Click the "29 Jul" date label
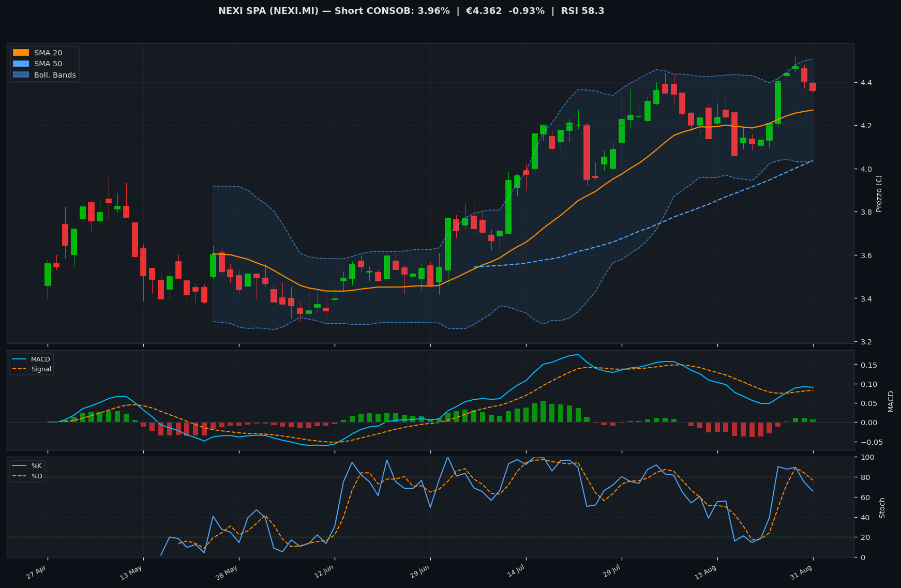The width and height of the screenshot is (901, 588). point(611,571)
